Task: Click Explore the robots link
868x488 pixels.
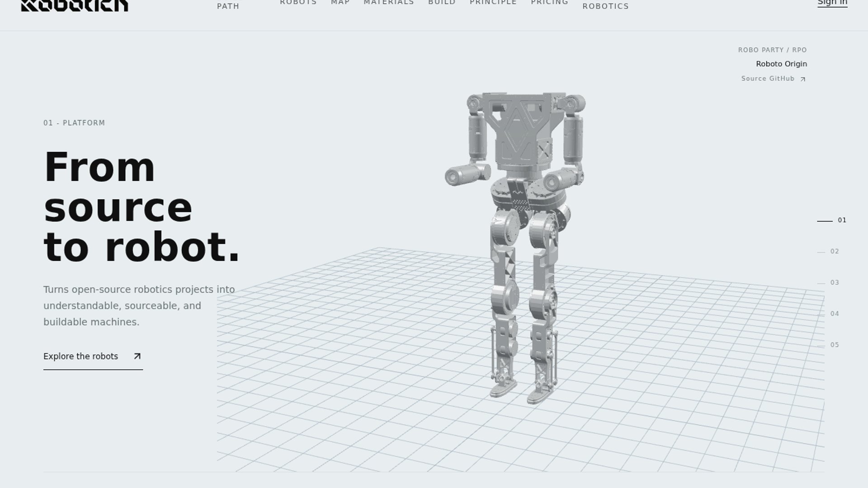Action: point(93,357)
